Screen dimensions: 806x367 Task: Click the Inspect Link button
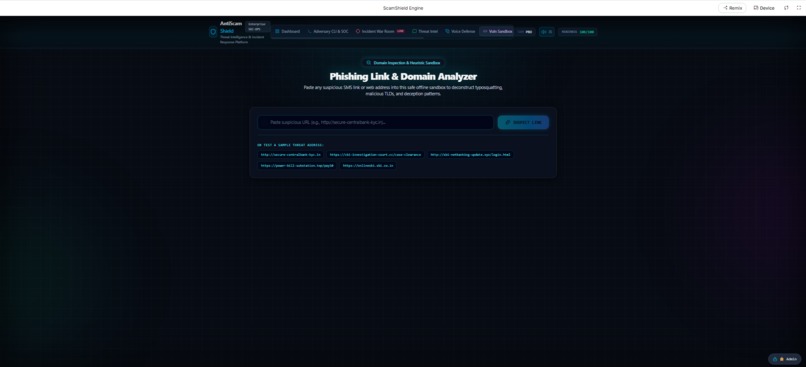click(x=523, y=122)
